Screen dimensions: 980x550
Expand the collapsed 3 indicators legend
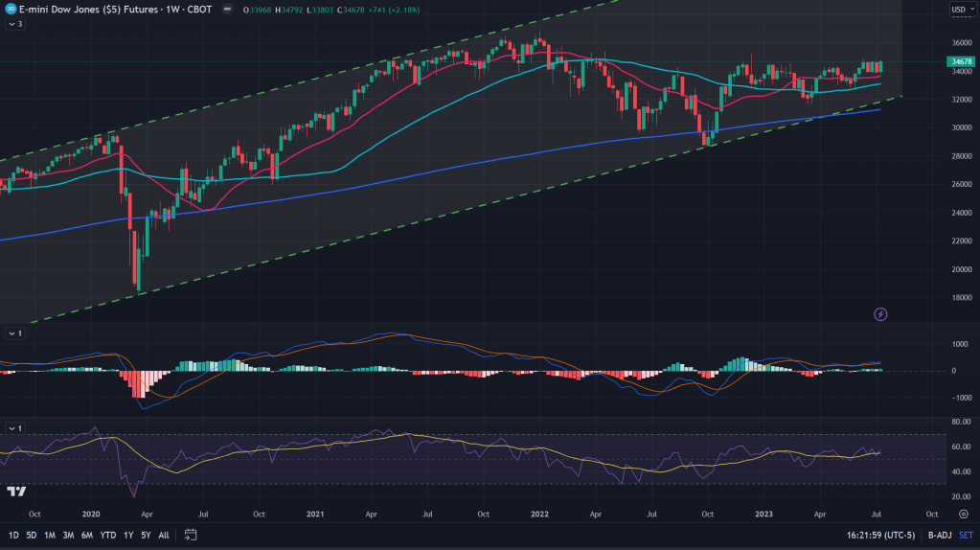click(x=13, y=24)
